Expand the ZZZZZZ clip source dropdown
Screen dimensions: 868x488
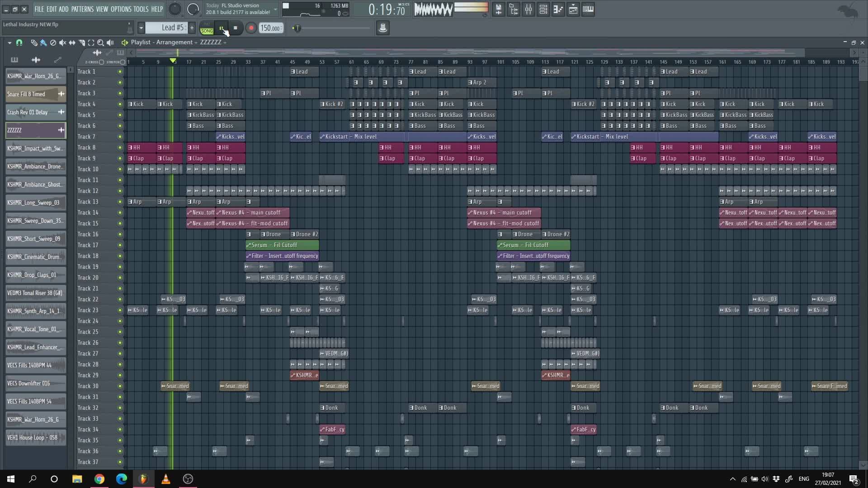[x=225, y=42]
